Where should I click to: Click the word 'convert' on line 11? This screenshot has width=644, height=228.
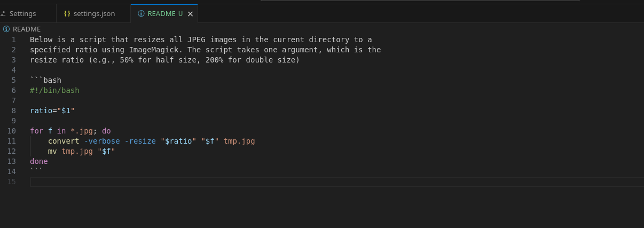[x=64, y=141]
